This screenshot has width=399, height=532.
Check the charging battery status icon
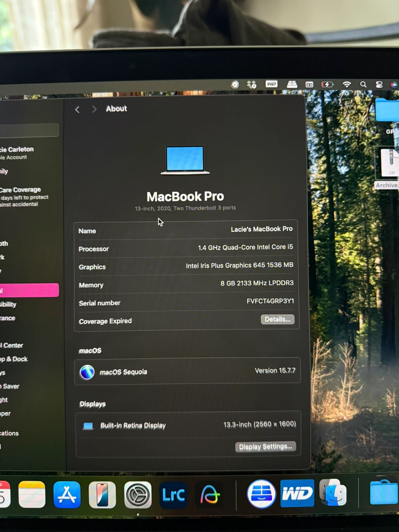(327, 85)
